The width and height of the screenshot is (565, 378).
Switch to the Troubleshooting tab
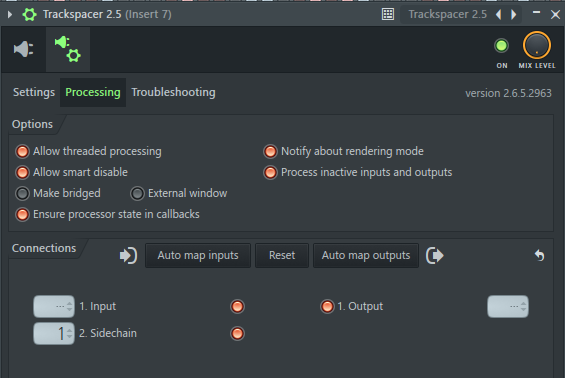tap(173, 92)
